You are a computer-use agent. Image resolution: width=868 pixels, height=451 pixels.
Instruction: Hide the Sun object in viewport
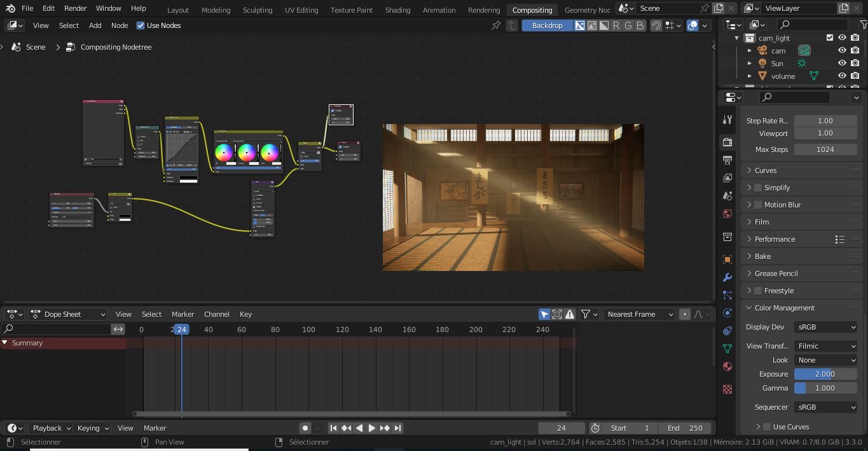coord(842,64)
